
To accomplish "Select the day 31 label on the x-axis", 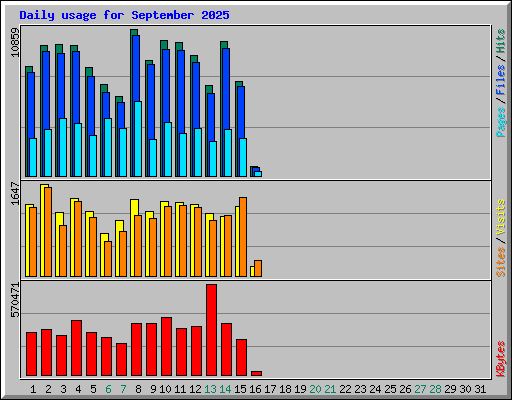I will 480,389.
